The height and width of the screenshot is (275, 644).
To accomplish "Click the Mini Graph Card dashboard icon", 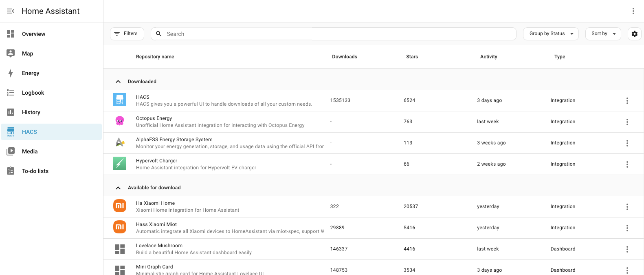I will point(120,270).
